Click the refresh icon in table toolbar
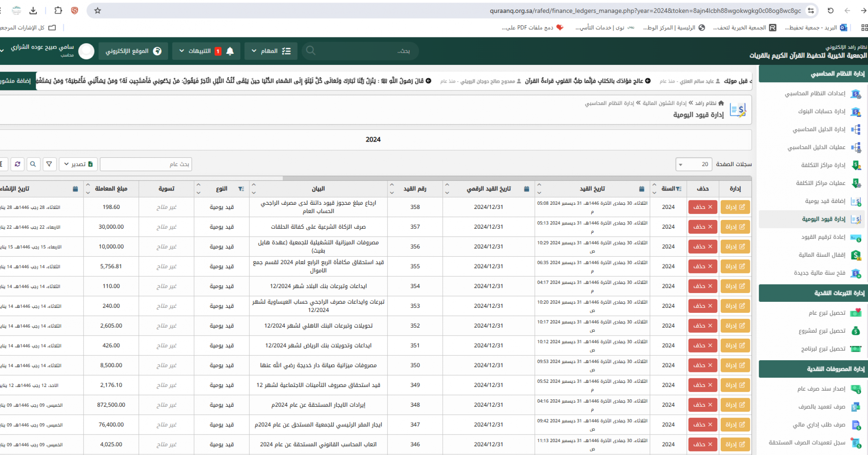 tap(17, 164)
